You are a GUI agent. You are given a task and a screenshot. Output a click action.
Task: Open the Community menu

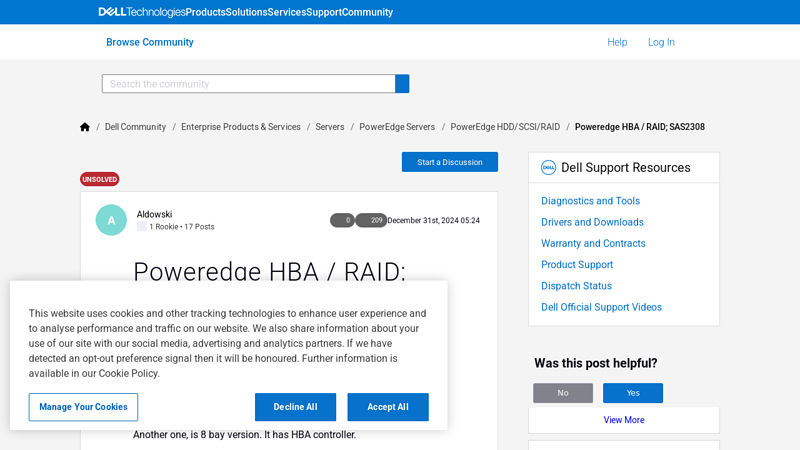click(x=367, y=12)
